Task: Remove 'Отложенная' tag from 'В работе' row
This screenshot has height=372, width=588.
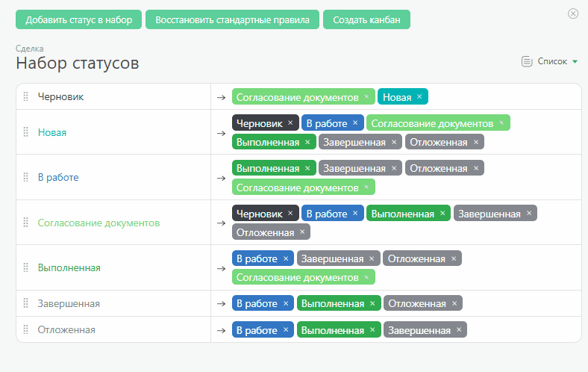Action: tap(476, 168)
